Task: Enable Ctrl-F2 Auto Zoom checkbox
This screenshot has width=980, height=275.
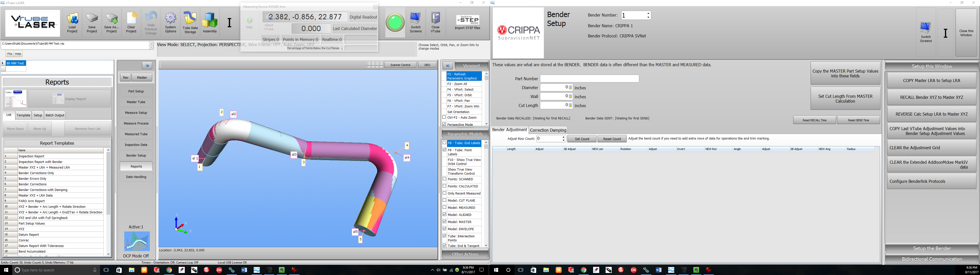Action: (x=444, y=117)
